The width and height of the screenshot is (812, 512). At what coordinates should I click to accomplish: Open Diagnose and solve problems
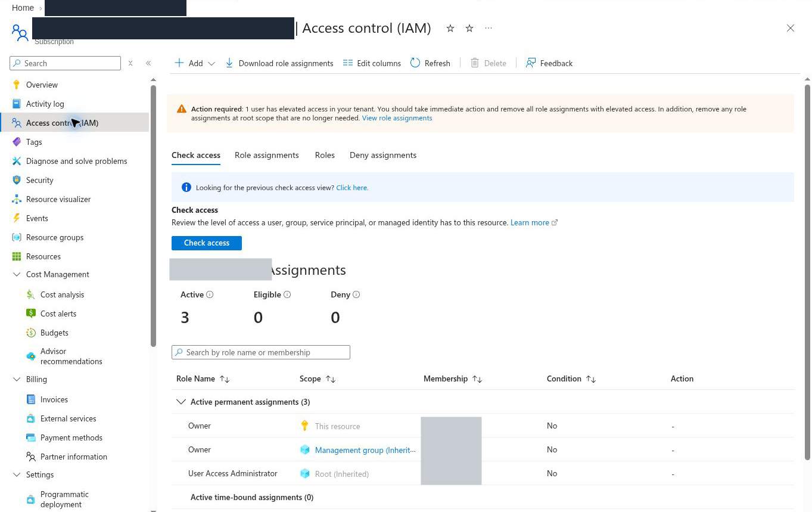[76, 161]
